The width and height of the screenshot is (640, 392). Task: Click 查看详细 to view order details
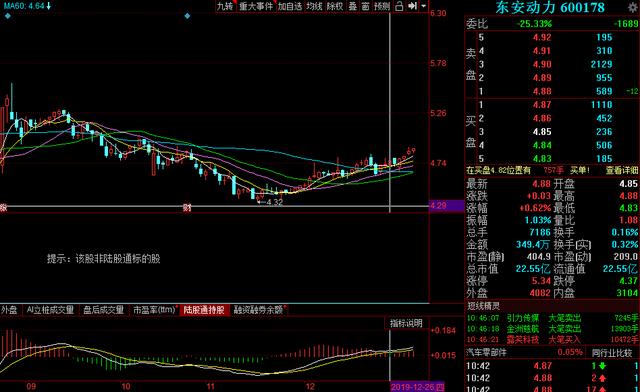click(622, 170)
